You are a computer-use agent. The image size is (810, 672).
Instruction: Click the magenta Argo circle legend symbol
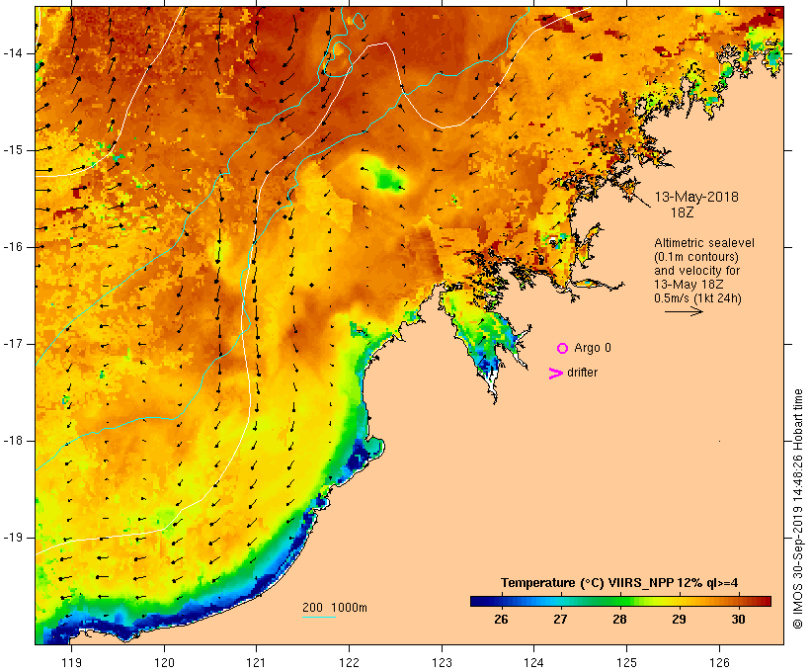[562, 349]
